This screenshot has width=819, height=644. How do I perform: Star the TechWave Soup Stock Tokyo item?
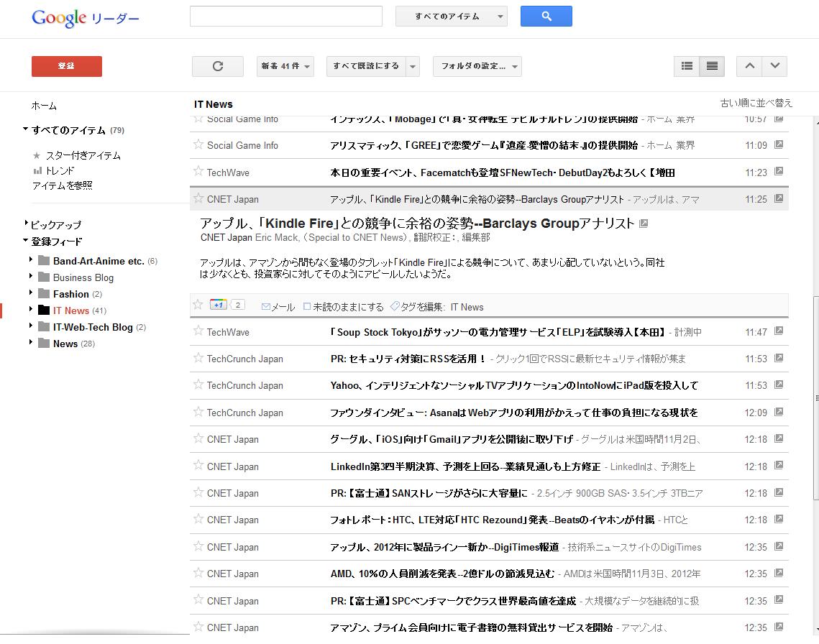click(x=198, y=331)
